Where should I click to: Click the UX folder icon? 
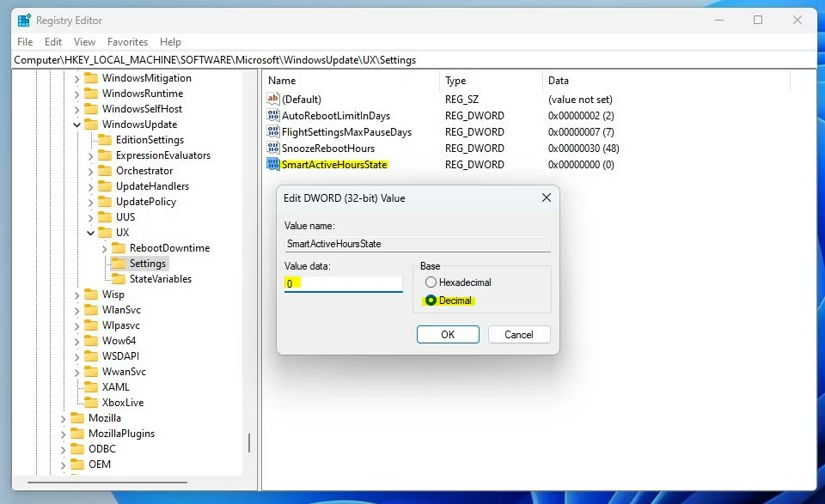click(x=105, y=233)
